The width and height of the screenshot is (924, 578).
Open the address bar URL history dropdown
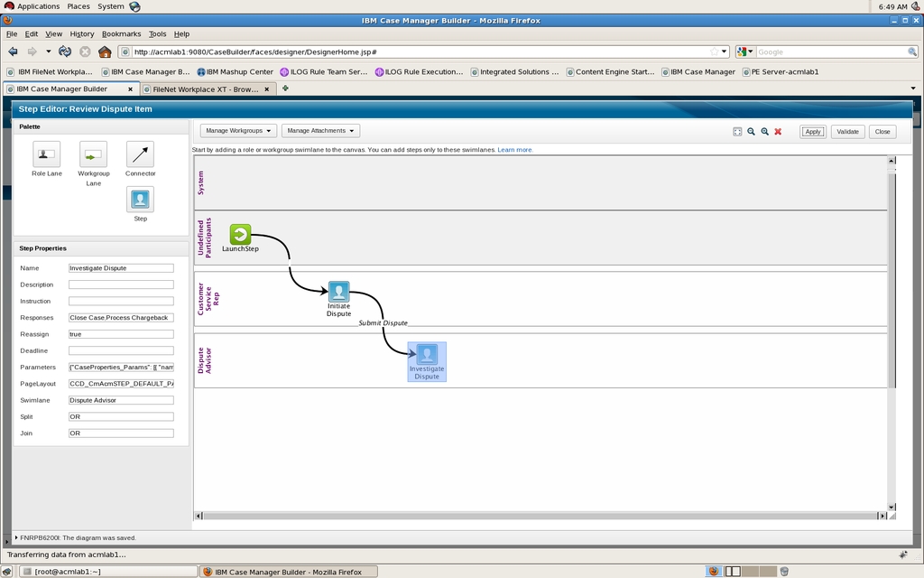(725, 51)
